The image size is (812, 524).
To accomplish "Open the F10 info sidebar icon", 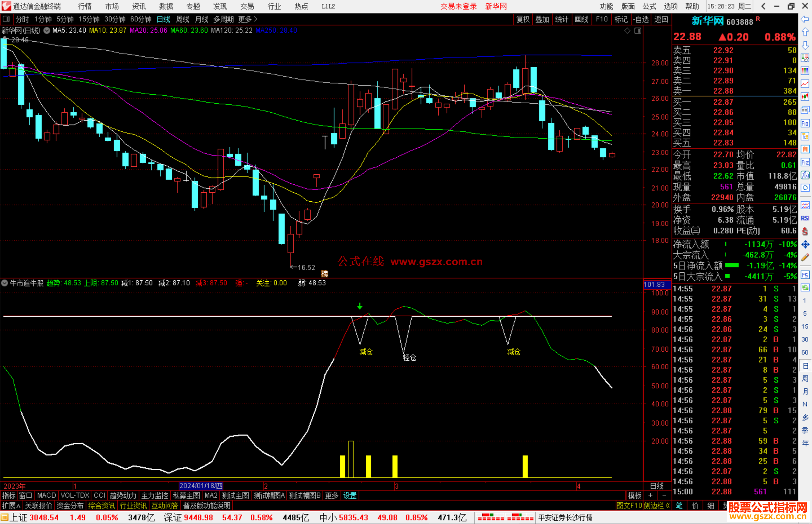I will pos(805,123).
